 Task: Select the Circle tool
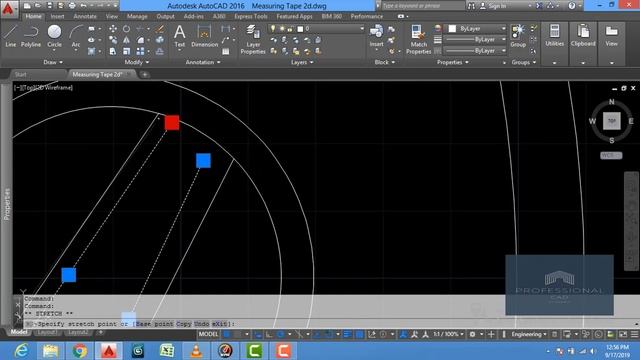(54, 36)
